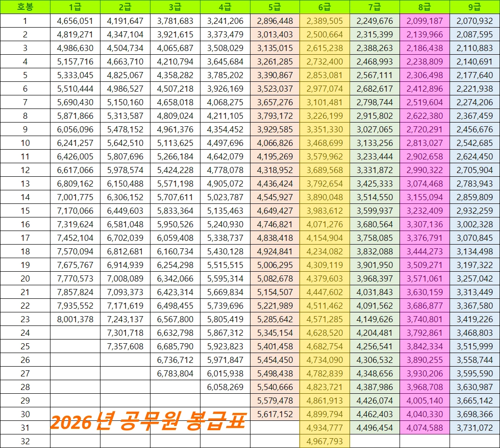This screenshot has height=448, width=500.
Task: Select cell value 3,630,159
Action: [x=425, y=292]
